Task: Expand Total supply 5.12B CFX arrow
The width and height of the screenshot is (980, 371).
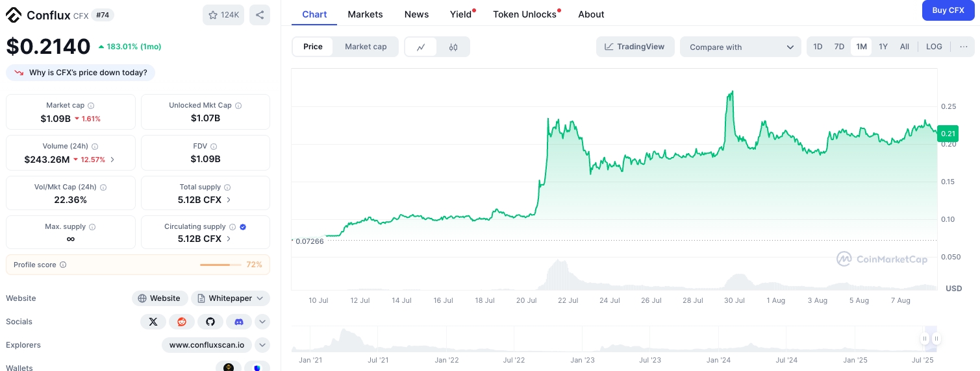Action: [228, 200]
